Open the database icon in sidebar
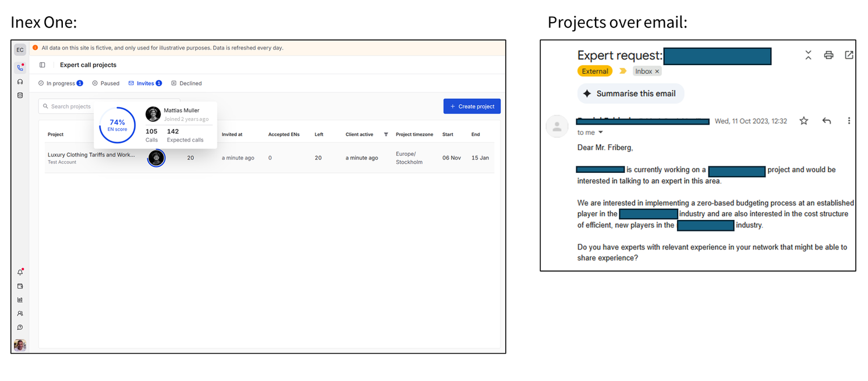 (20, 95)
